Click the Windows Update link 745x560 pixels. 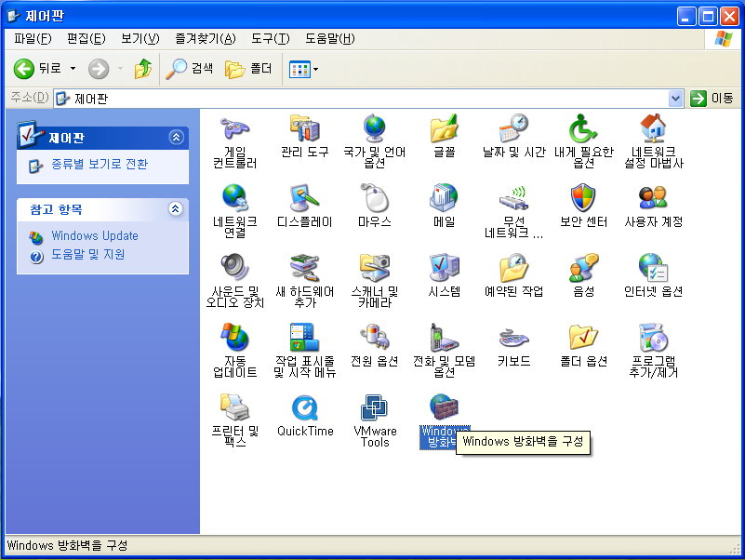94,236
